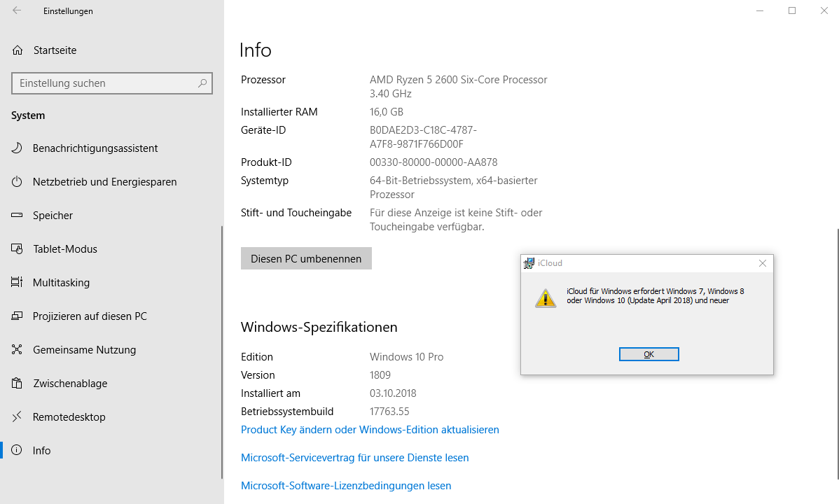Open Projizieren auf diesen PC
The width and height of the screenshot is (839, 504).
(90, 316)
